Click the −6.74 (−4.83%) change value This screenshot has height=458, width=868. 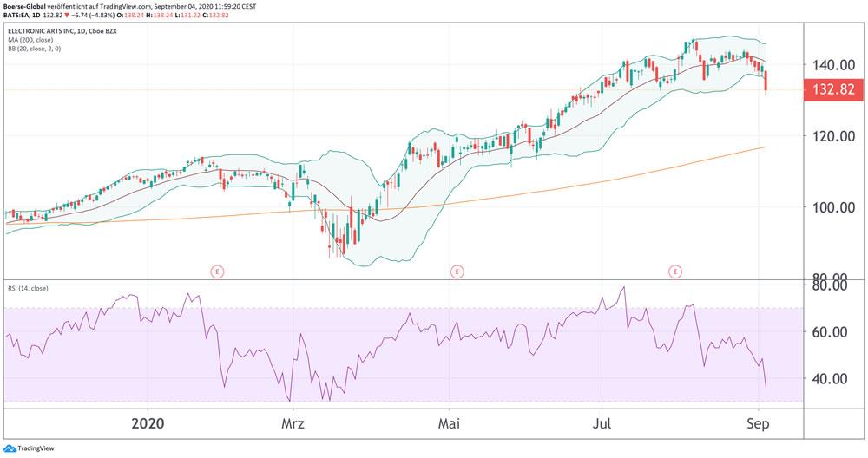click(93, 16)
